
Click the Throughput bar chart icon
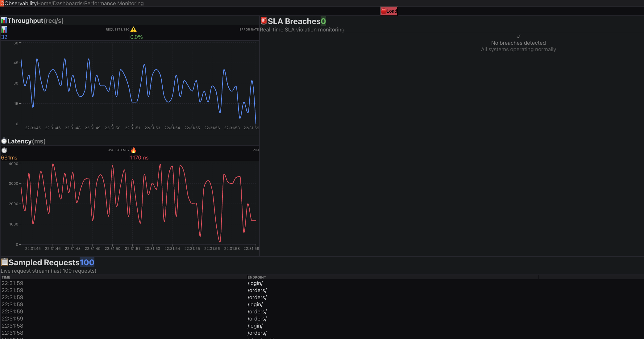point(4,21)
